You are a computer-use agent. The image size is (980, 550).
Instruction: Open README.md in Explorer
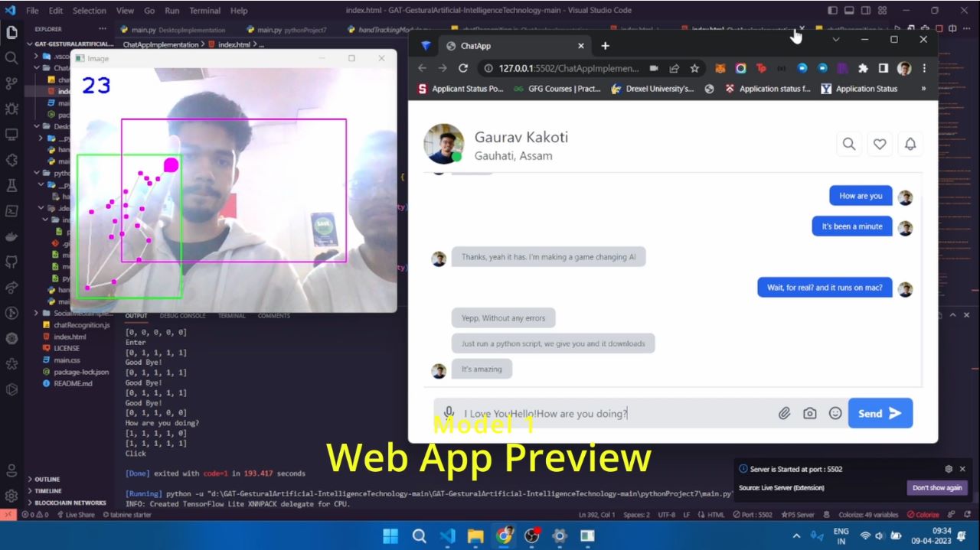click(x=73, y=383)
